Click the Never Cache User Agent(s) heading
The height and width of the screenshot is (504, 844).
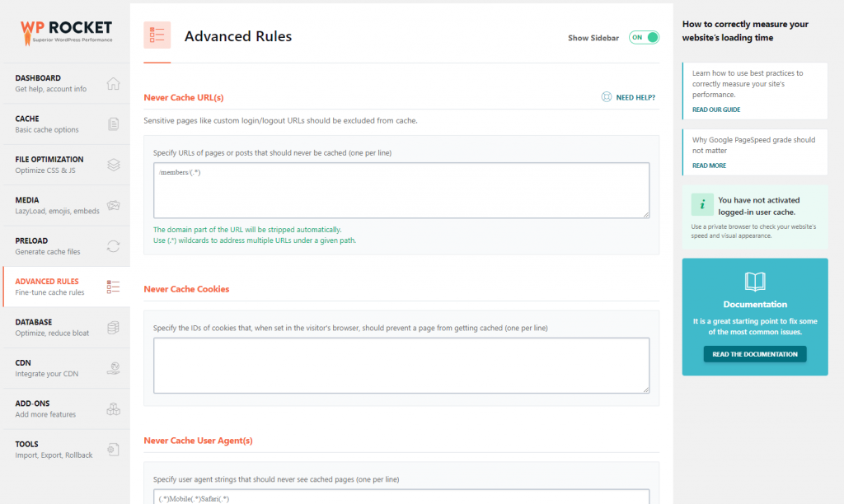point(198,441)
